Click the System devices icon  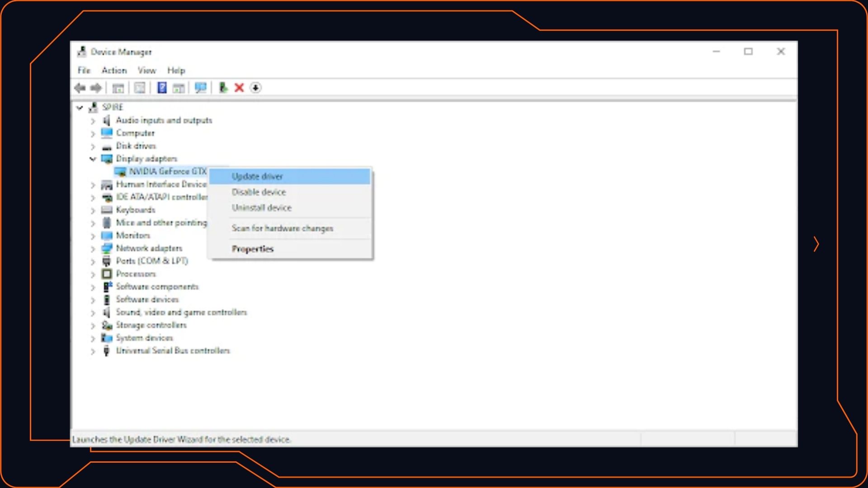[107, 338]
